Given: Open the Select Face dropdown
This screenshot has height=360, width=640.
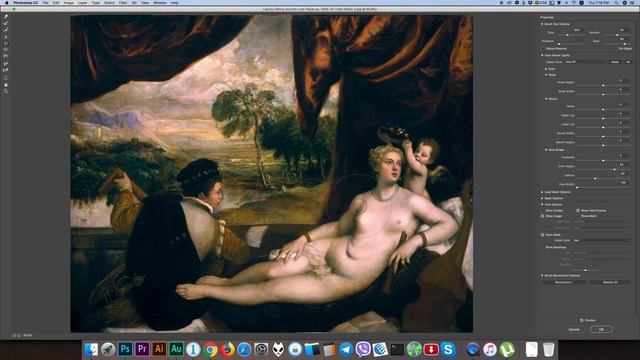Looking at the screenshot, I should 587,62.
